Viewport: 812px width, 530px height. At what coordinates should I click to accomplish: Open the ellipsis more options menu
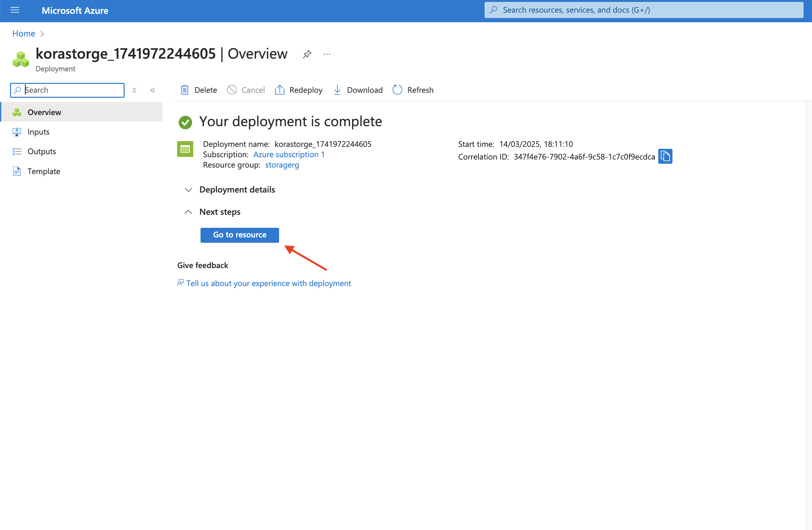point(327,54)
